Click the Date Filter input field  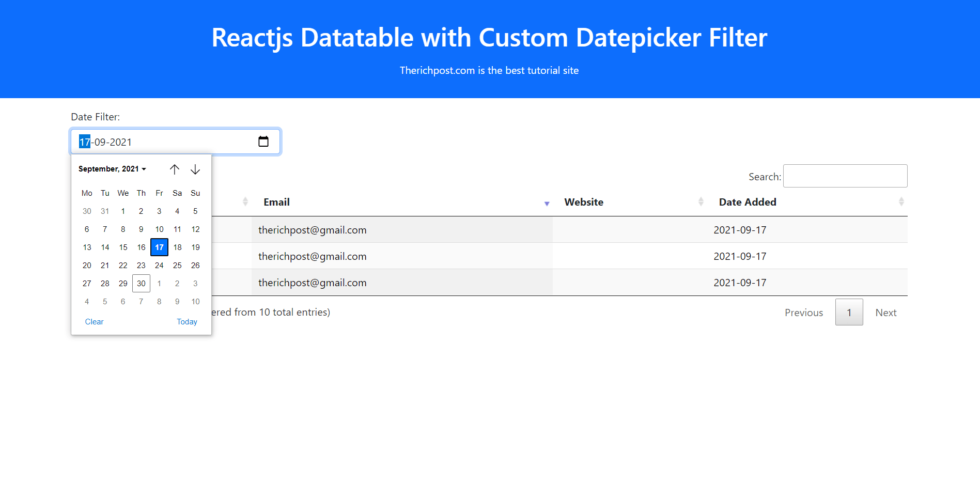[165, 142]
